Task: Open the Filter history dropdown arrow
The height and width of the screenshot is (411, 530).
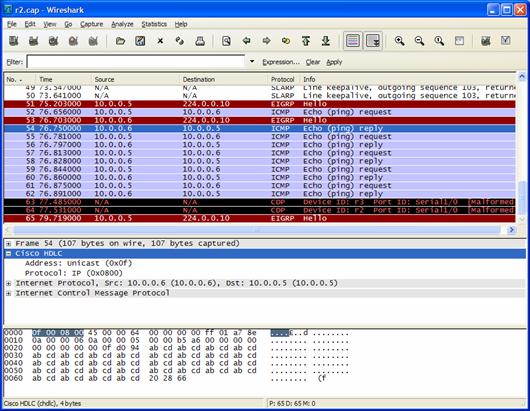Action: point(252,62)
